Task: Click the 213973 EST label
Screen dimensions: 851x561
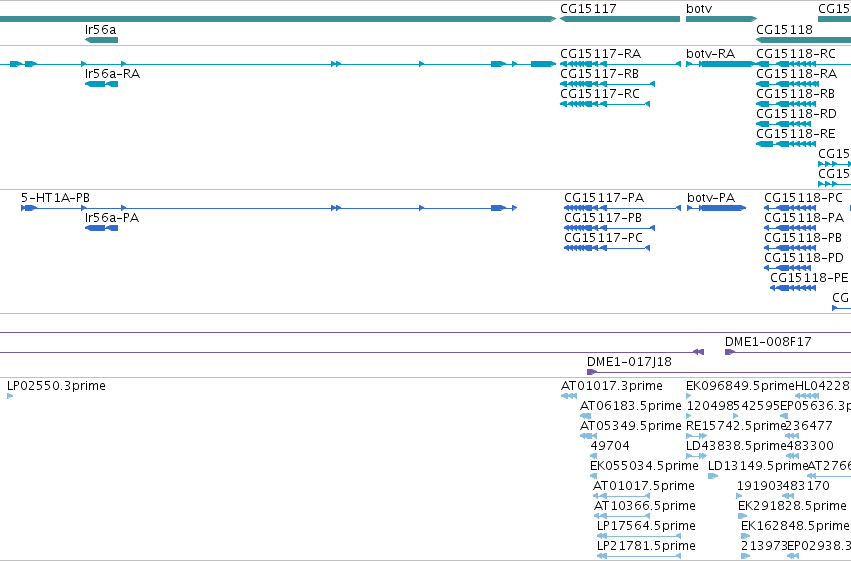Action: point(764,546)
